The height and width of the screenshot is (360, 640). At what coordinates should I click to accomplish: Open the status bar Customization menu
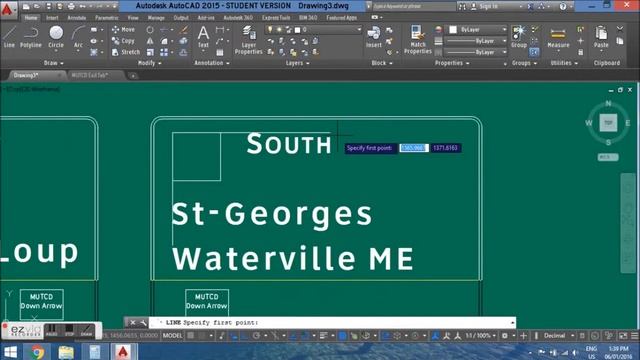pyautogui.click(x=635, y=336)
